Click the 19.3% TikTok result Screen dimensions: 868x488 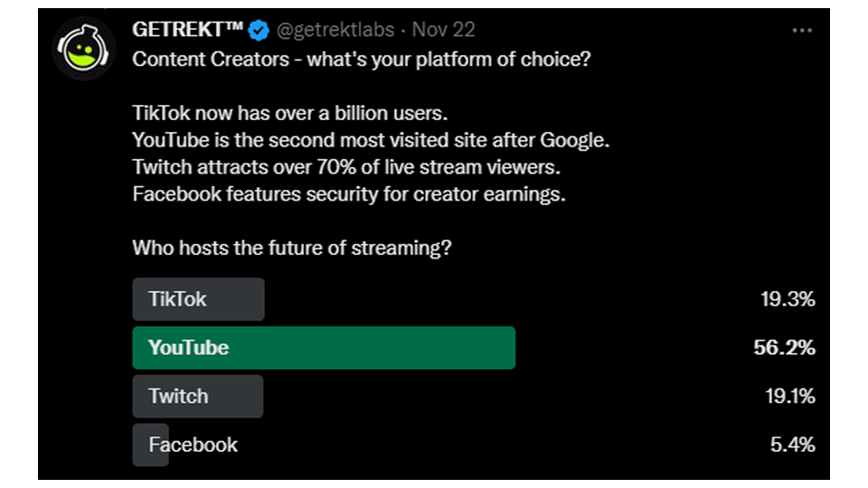point(788,299)
